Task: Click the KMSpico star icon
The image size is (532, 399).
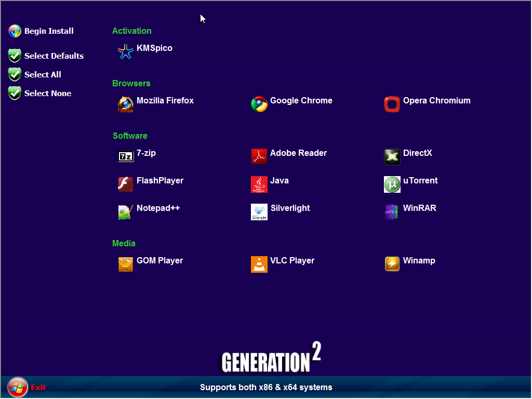Action: click(x=126, y=51)
